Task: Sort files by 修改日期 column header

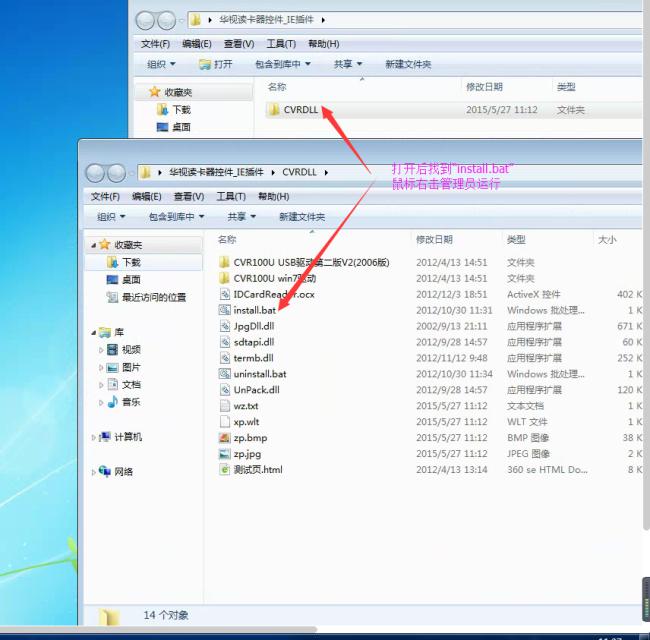Action: (x=434, y=240)
